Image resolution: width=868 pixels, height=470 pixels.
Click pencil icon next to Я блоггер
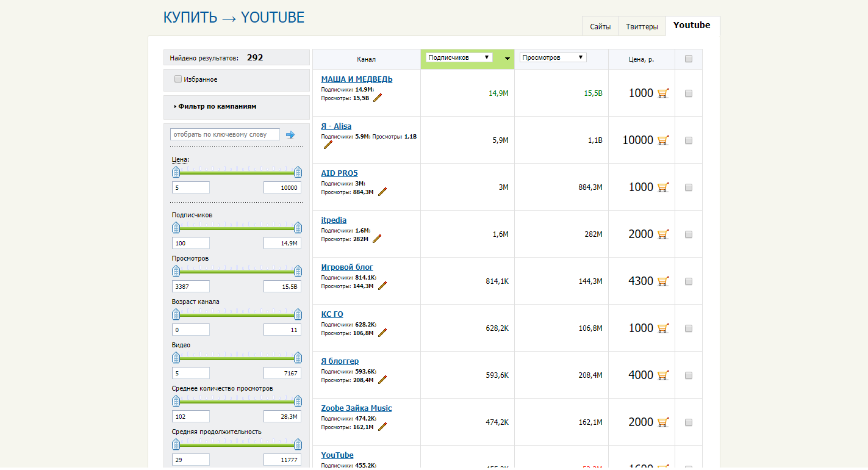pos(382,380)
